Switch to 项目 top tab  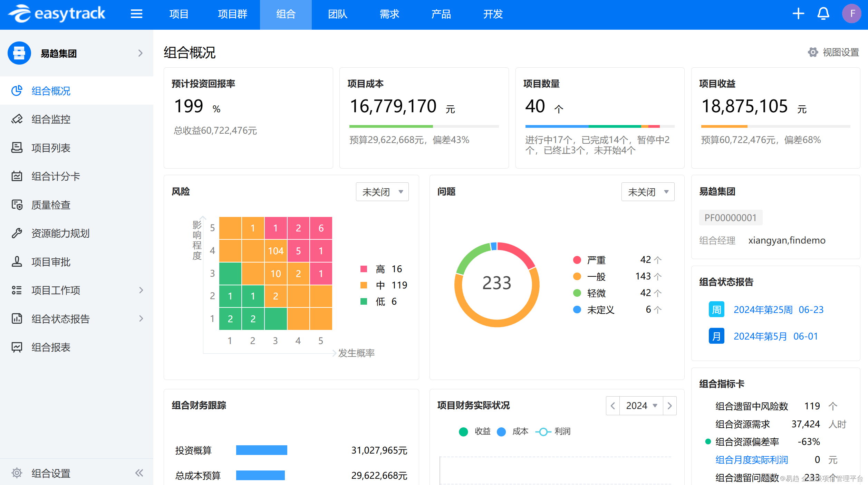point(179,14)
